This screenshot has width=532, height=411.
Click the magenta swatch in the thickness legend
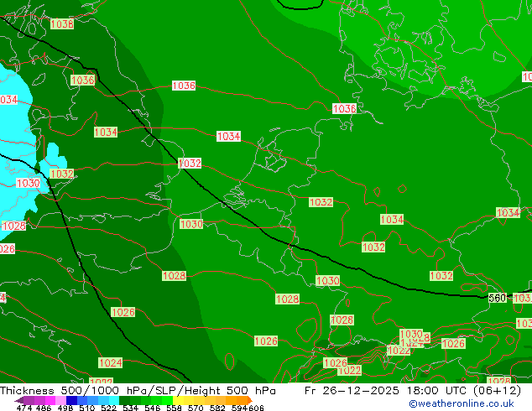[x=50, y=400]
